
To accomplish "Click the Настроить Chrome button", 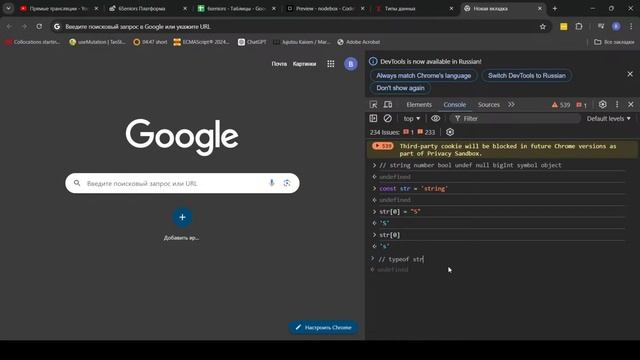I will coord(323,327).
